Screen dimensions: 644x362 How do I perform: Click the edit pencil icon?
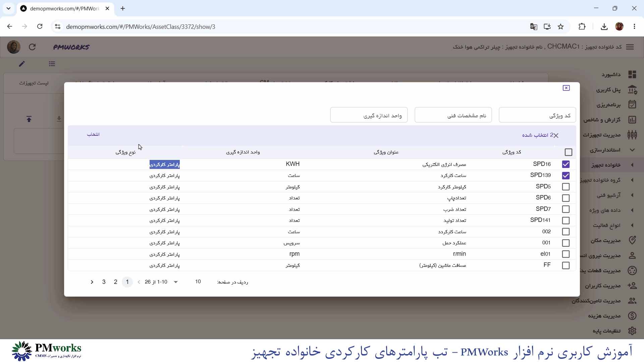(x=22, y=64)
